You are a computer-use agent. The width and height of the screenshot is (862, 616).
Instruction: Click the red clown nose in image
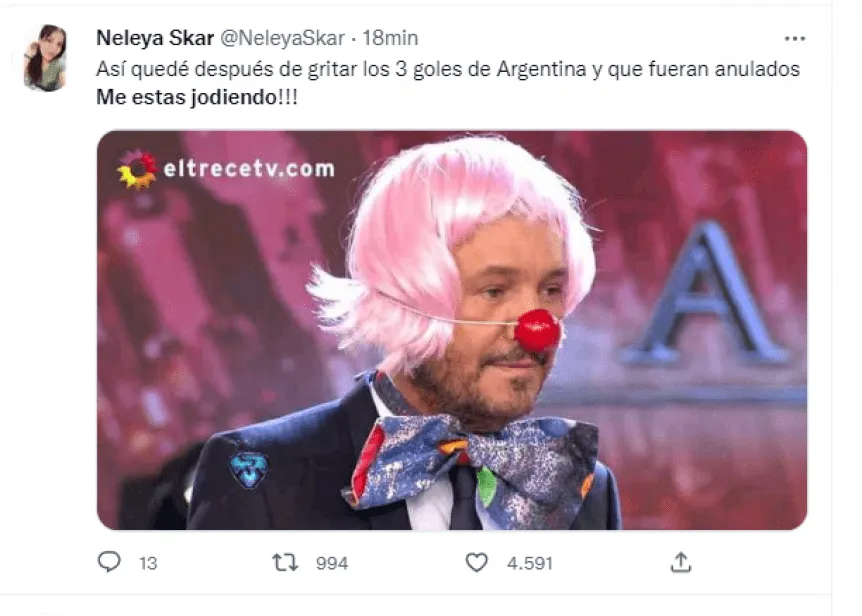tap(537, 330)
